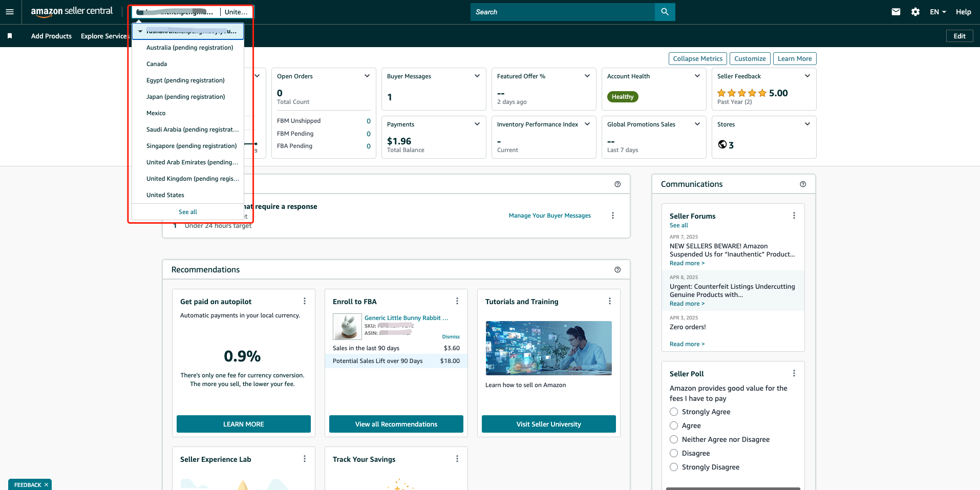Open options menu for Enroll to FBA card
This screenshot has width=980, height=490.
coord(457,301)
